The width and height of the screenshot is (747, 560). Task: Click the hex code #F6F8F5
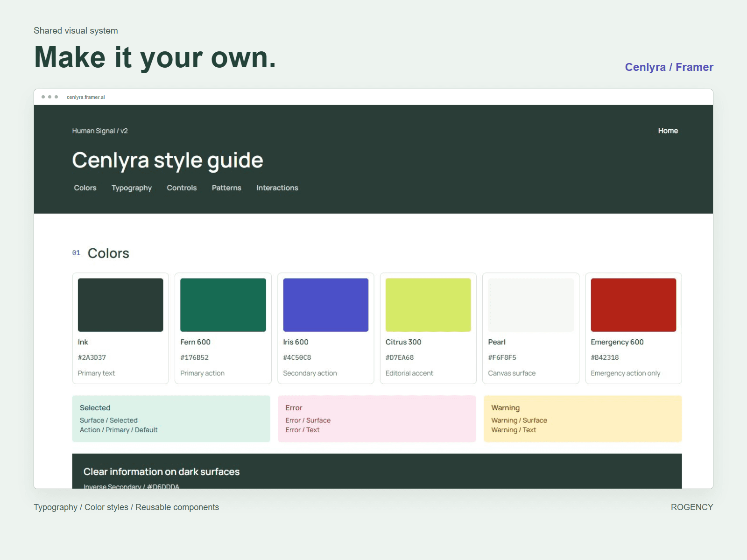502,357
